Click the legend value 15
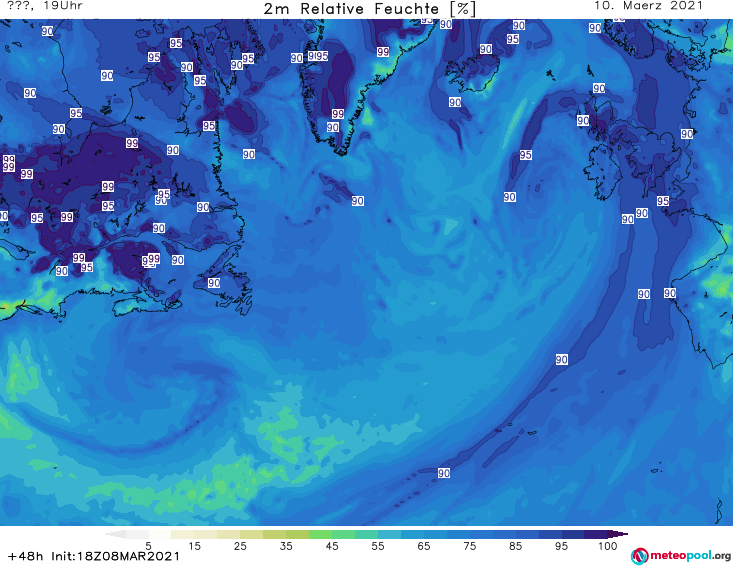The image size is (733, 566). click(x=194, y=546)
